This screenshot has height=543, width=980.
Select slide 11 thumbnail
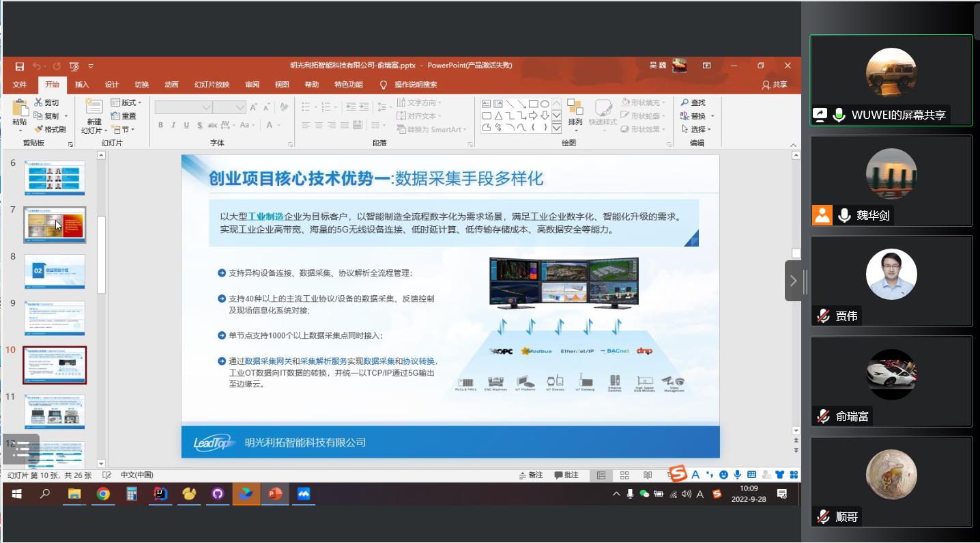click(55, 411)
